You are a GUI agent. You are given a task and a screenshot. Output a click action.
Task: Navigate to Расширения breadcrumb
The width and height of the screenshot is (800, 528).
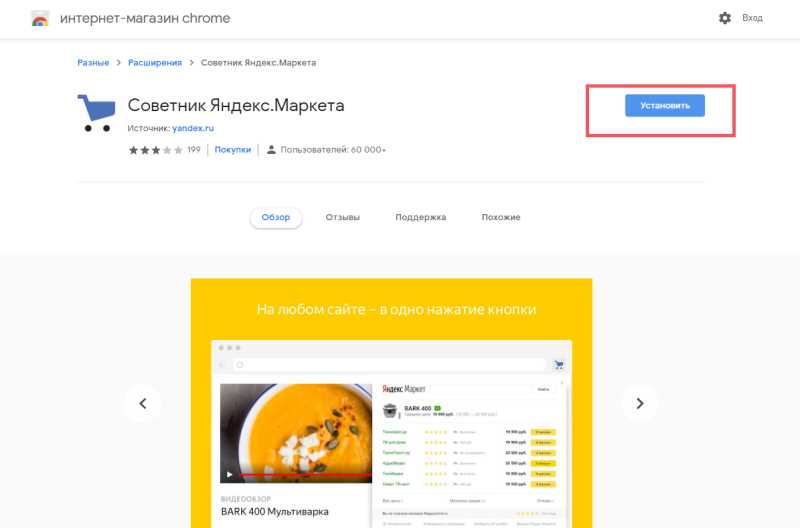click(155, 63)
